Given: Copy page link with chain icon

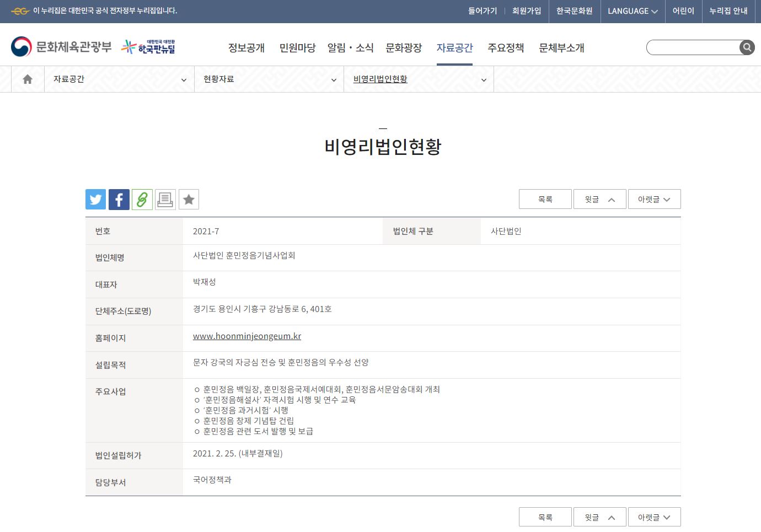Looking at the screenshot, I should tap(142, 200).
